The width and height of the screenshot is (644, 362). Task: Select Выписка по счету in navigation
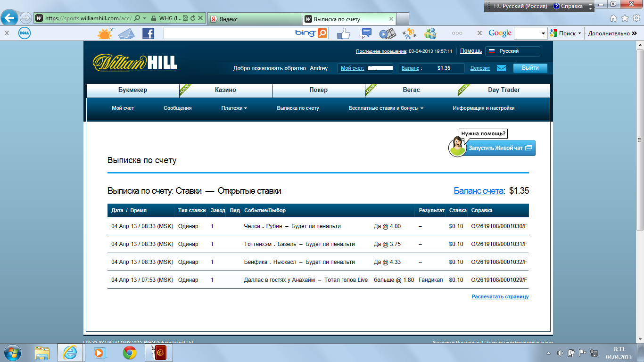click(x=298, y=108)
